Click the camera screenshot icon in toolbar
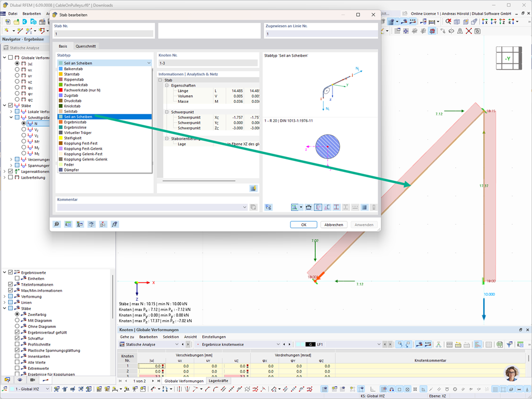 (477, 31)
